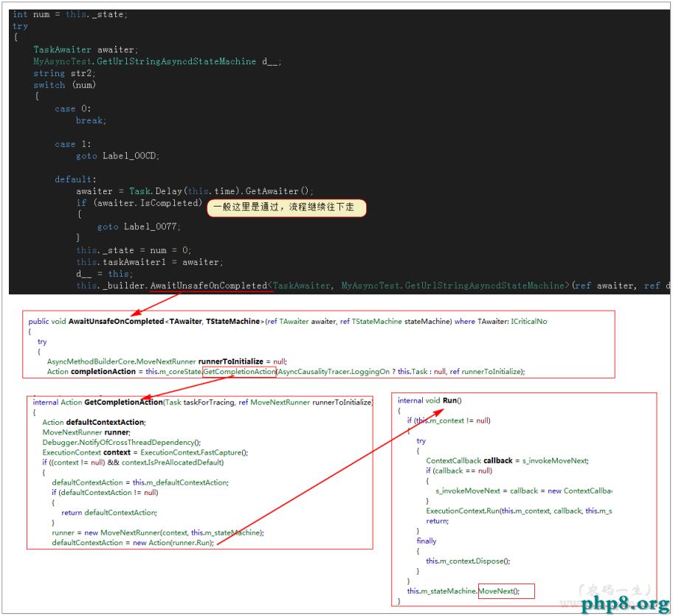Click the 'case 0:' label
Screen dimensions: 673x616
(x=72, y=108)
